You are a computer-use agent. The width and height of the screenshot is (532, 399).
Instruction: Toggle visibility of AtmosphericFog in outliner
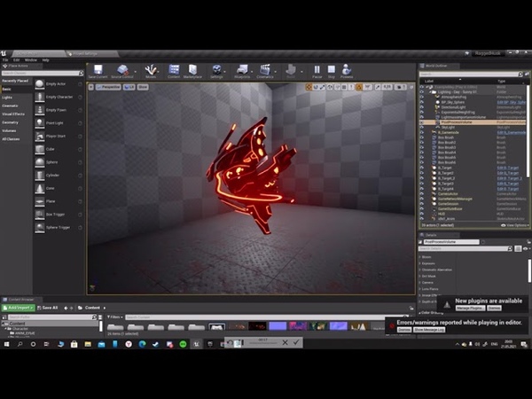coord(422,97)
